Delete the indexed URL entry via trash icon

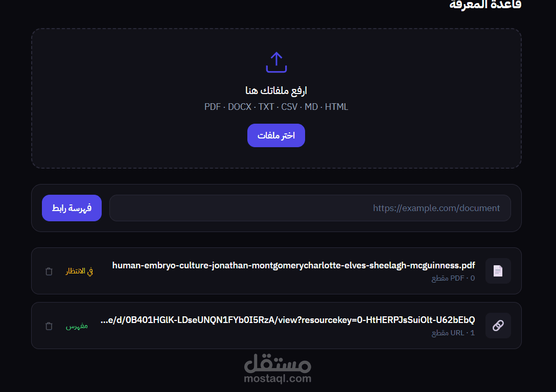[49, 326]
